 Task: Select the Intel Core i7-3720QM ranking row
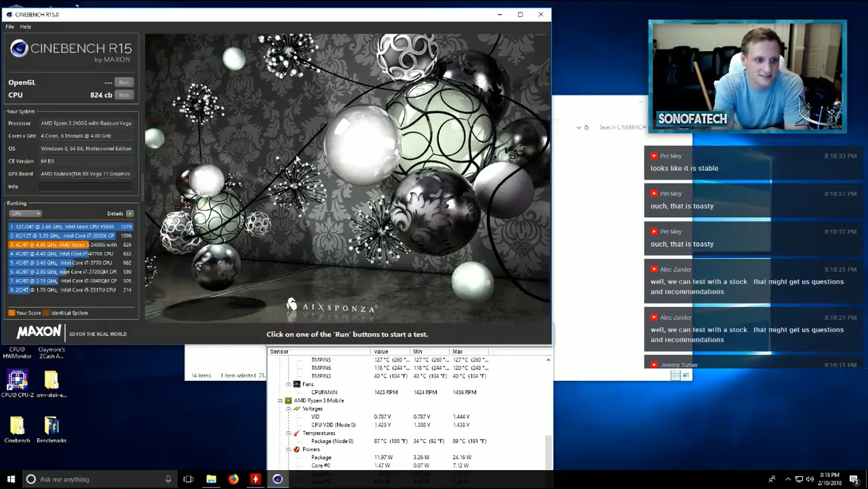click(71, 271)
